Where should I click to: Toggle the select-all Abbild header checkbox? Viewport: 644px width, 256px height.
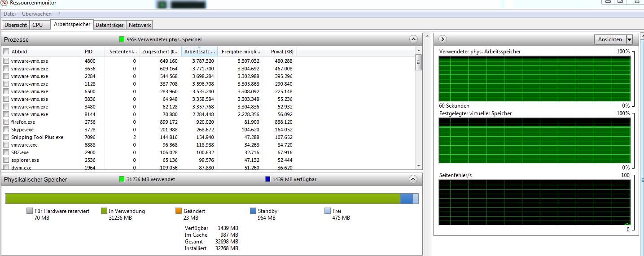pos(6,52)
